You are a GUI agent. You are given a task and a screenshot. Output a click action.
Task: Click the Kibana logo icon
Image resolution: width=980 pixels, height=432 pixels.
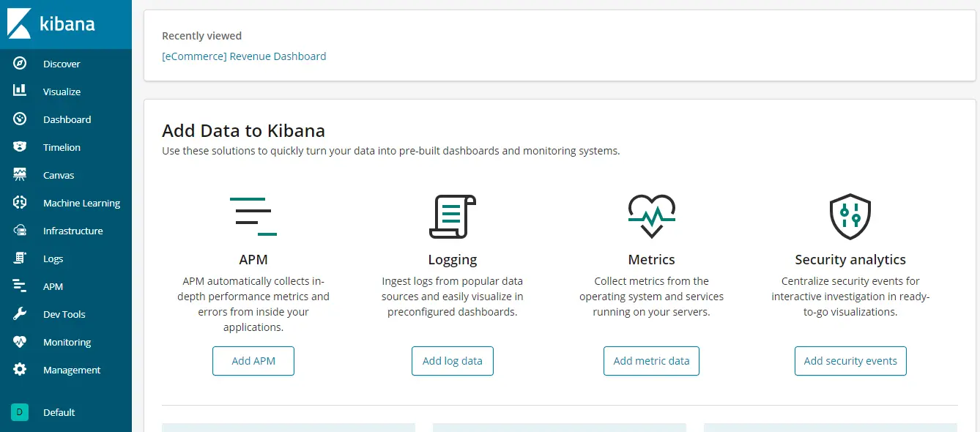tap(20, 23)
